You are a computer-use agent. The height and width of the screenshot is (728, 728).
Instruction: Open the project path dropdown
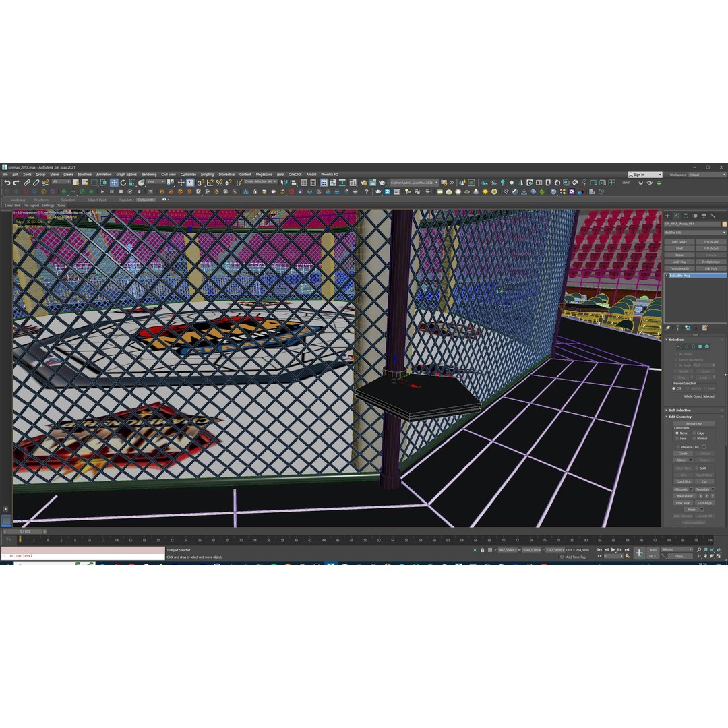[414, 183]
